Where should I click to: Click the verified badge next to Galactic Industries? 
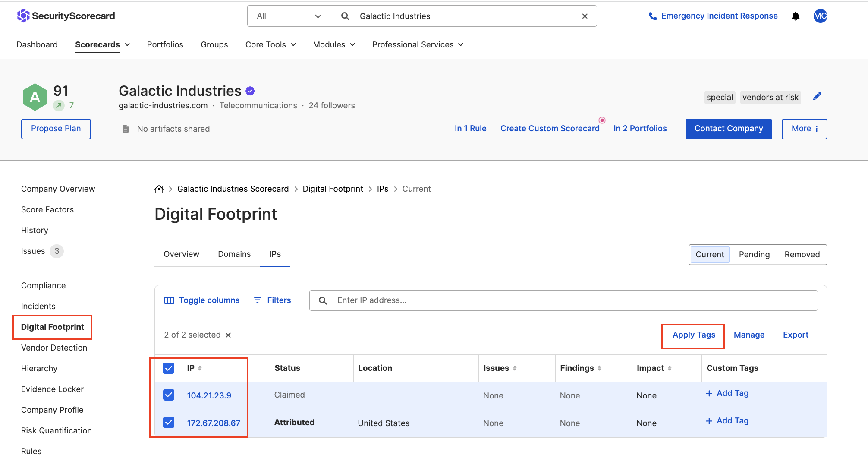[250, 91]
